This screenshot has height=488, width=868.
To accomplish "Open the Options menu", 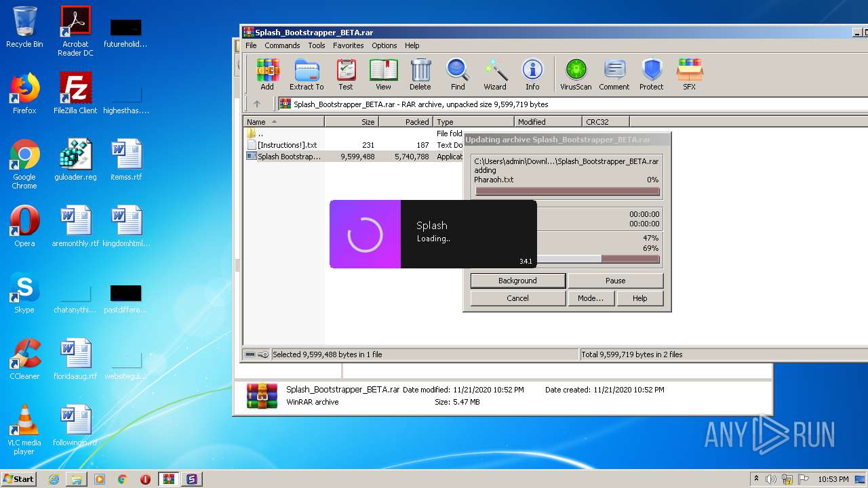I will click(384, 45).
